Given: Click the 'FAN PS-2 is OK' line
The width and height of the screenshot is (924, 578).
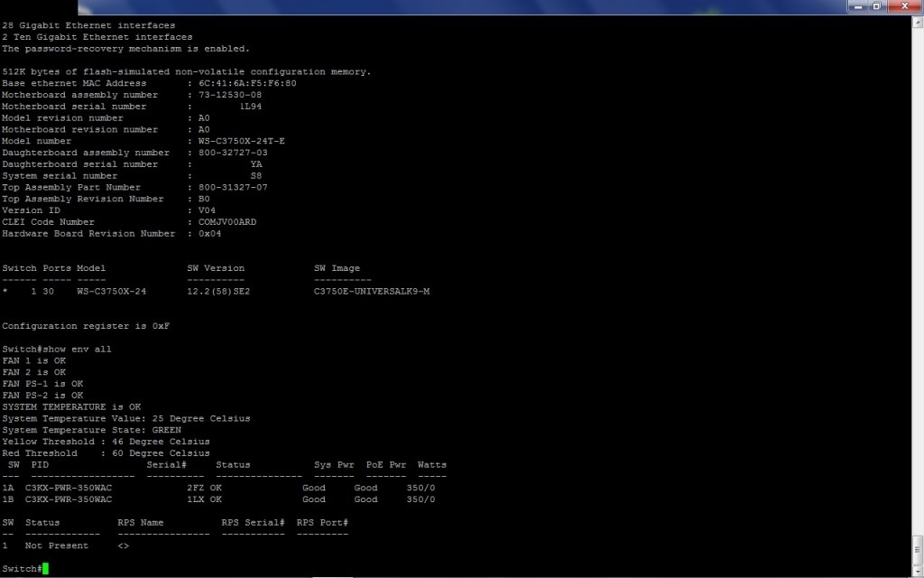Looking at the screenshot, I should (x=42, y=396).
